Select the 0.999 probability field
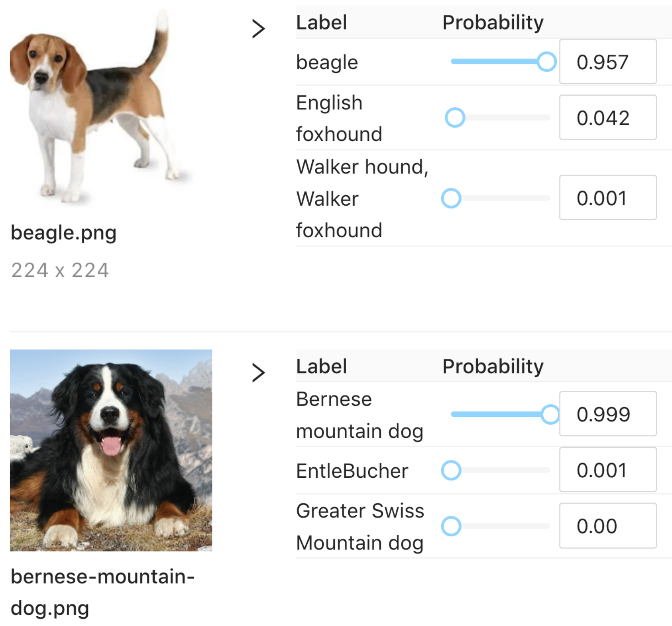Screen dimensions: 672x626 [x=608, y=414]
